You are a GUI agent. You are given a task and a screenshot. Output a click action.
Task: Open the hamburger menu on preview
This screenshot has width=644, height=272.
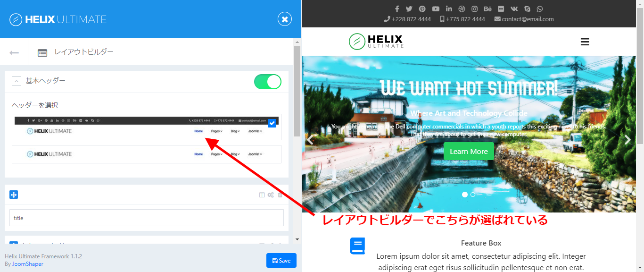(x=585, y=42)
